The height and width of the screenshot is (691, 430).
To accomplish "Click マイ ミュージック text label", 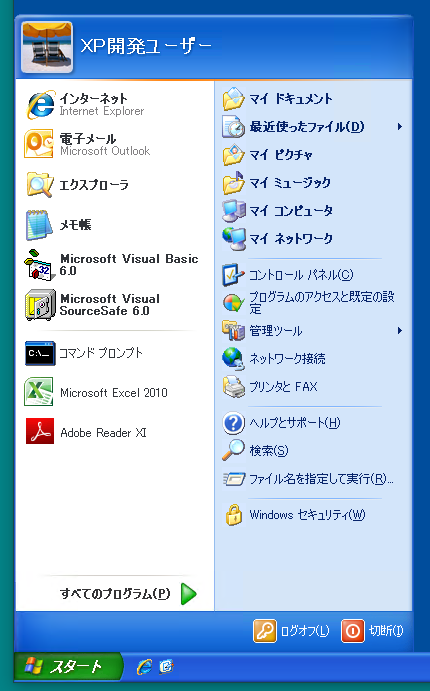I will (289, 182).
